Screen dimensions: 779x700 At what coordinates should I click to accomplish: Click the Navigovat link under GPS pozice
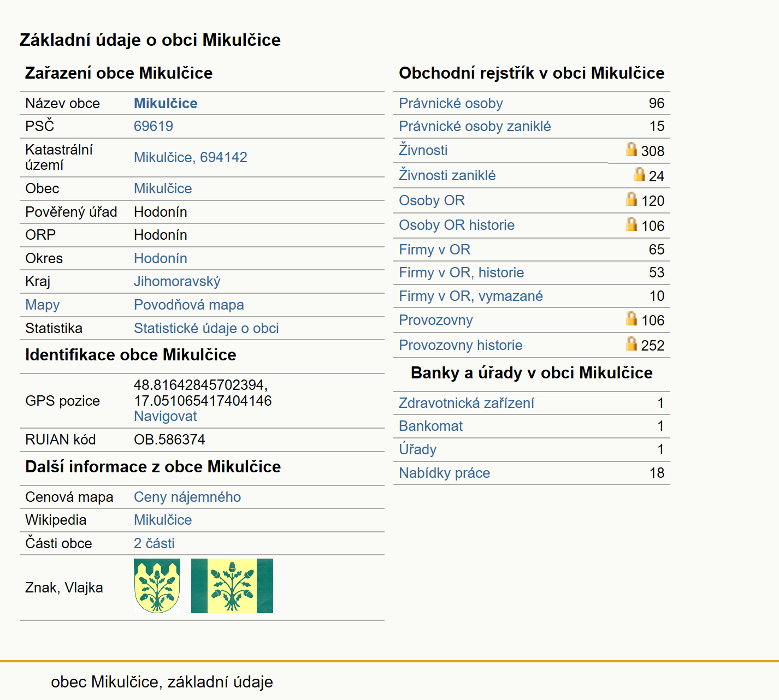tap(166, 416)
